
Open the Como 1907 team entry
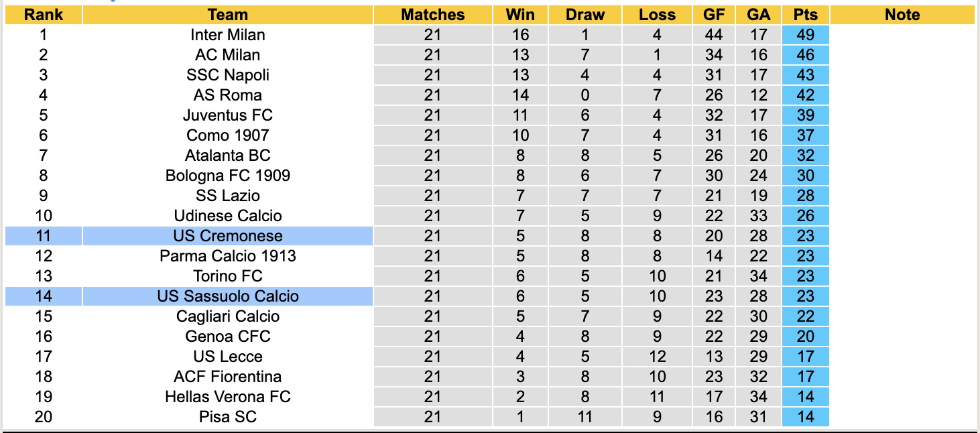point(228,135)
